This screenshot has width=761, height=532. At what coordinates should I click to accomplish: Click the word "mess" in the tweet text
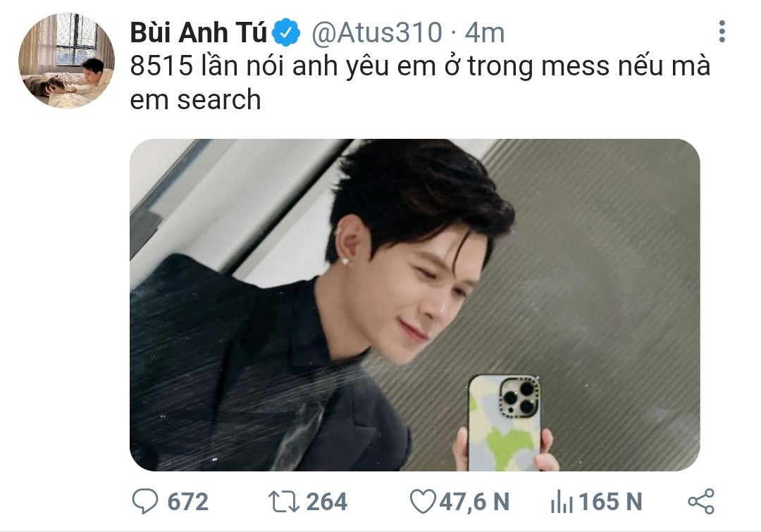[x=575, y=66]
